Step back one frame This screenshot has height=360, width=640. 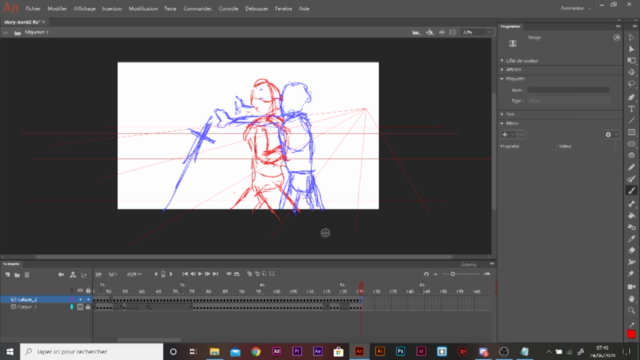click(x=193, y=274)
